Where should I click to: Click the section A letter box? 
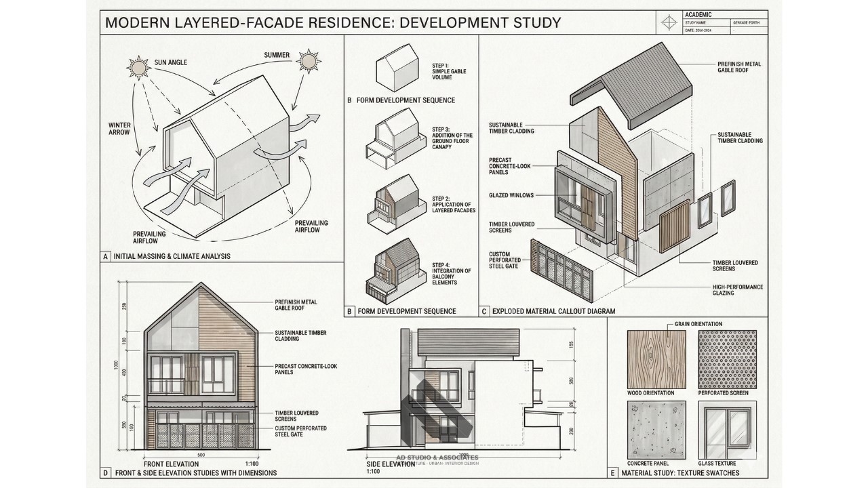click(x=105, y=256)
